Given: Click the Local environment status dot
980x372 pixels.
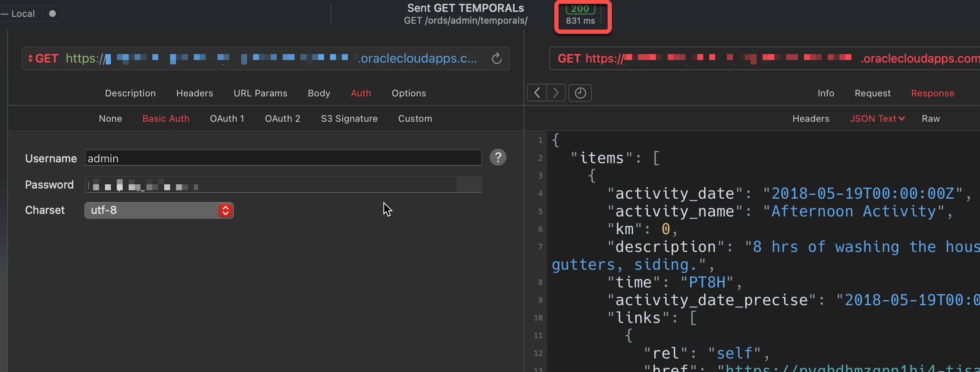Looking at the screenshot, I should pos(52,14).
